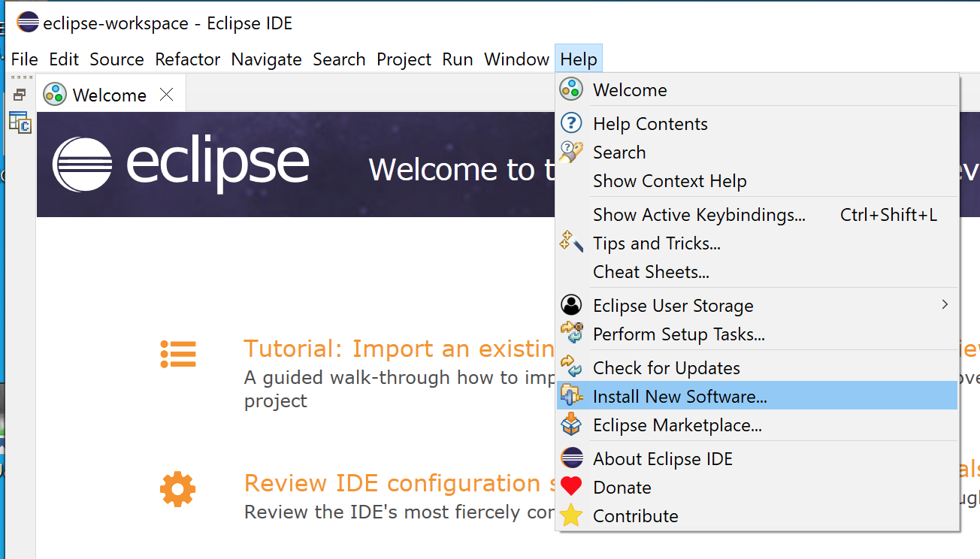Click the Tips and Tricks icon

click(x=571, y=243)
